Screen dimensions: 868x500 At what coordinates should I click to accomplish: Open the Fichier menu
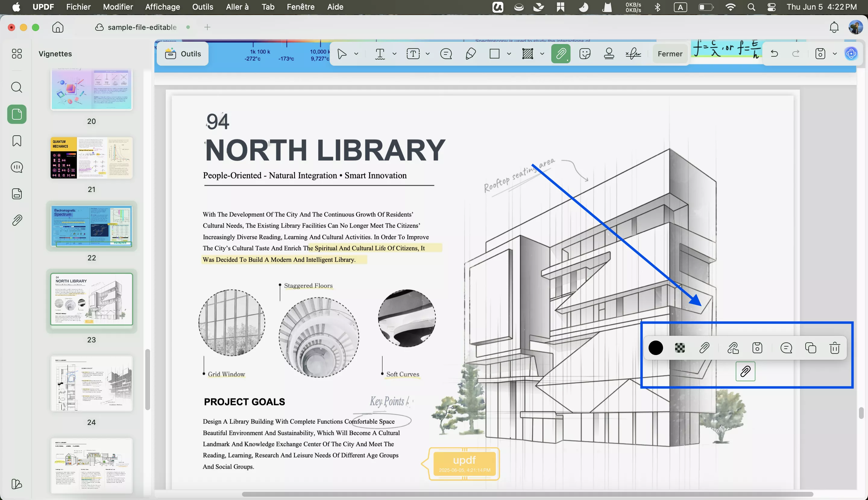click(x=78, y=7)
